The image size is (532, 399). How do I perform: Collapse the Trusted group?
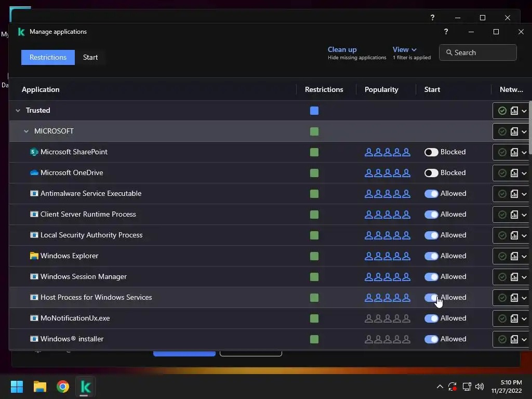[18, 111]
